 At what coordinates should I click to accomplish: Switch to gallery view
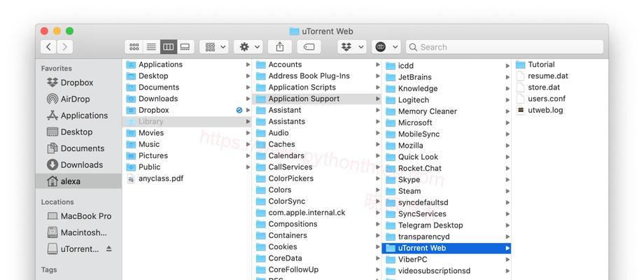coord(185,47)
